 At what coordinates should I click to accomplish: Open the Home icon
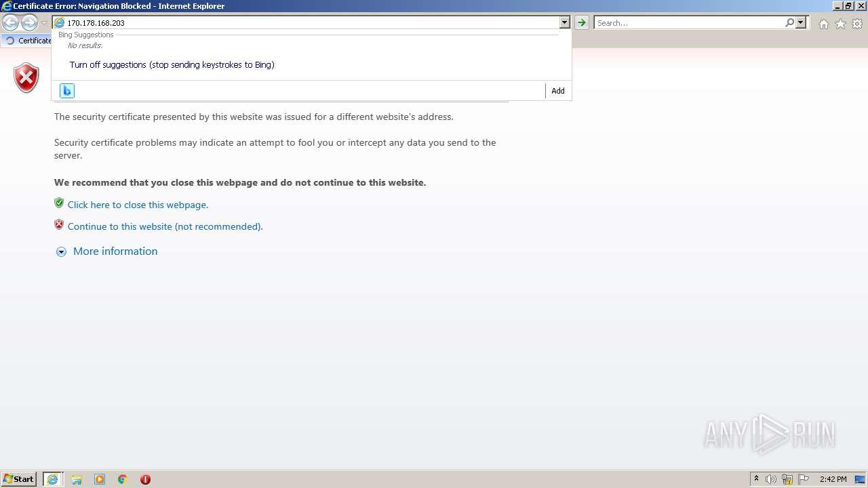click(823, 24)
